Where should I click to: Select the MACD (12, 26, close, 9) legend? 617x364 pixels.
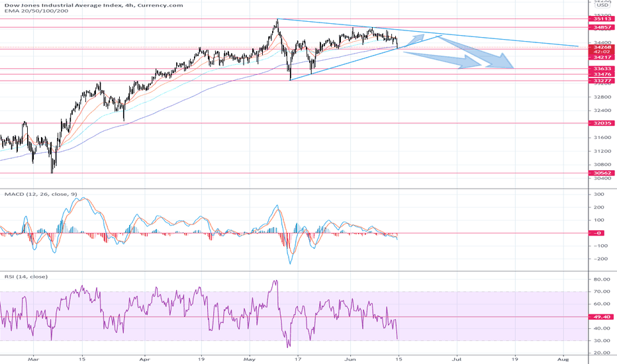(40, 195)
